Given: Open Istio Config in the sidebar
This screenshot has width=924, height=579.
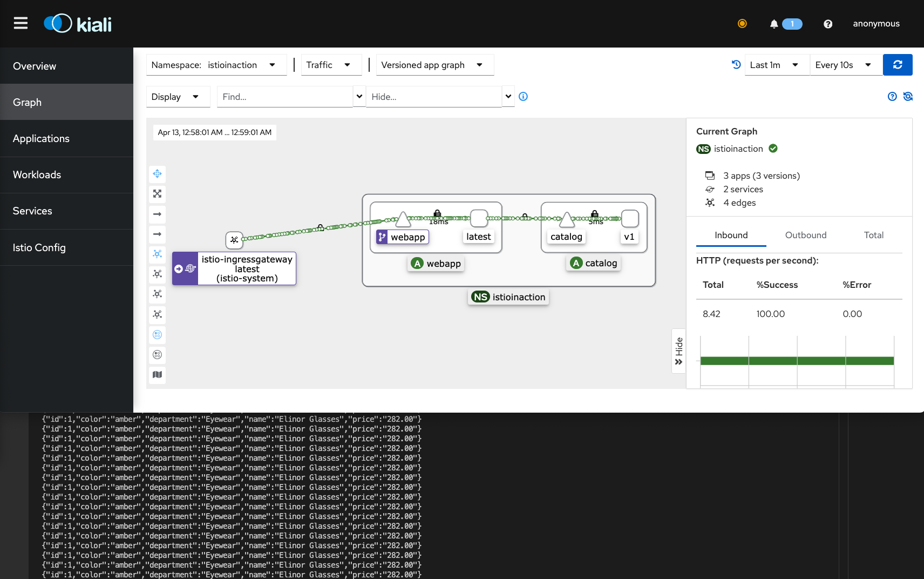Looking at the screenshot, I should pos(66,247).
